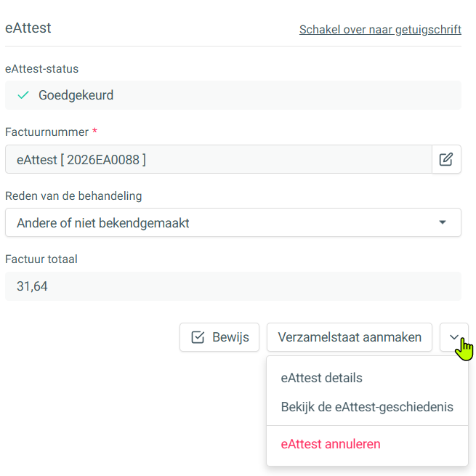Click the Goedgekeurd status text

coord(76,95)
